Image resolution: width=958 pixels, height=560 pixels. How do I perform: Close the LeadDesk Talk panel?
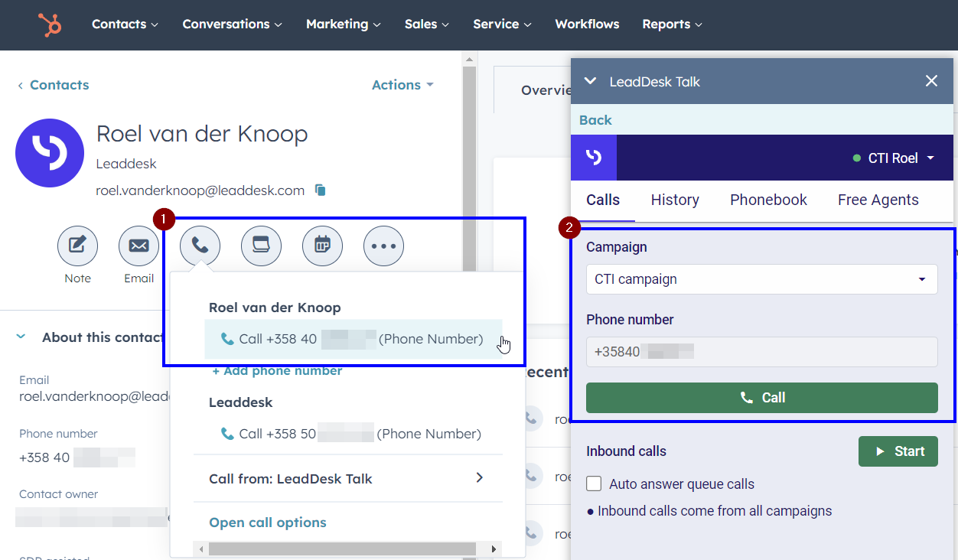[x=931, y=81]
